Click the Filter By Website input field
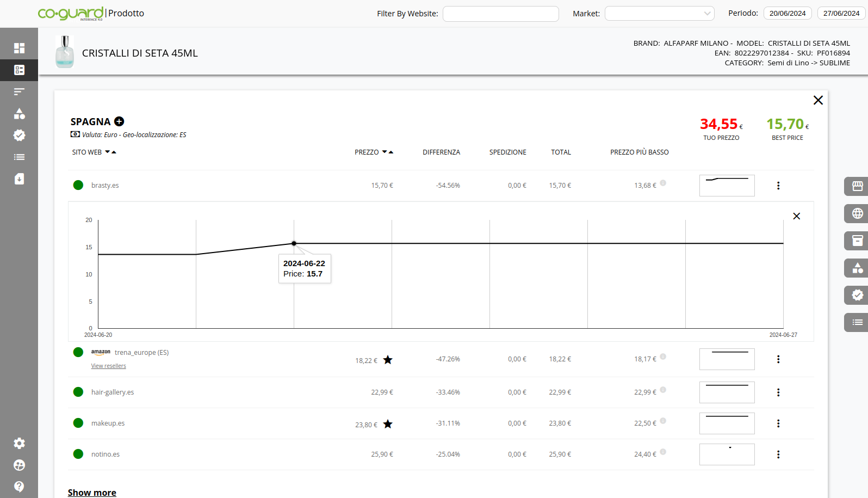Image resolution: width=868 pixels, height=498 pixels. (x=500, y=14)
